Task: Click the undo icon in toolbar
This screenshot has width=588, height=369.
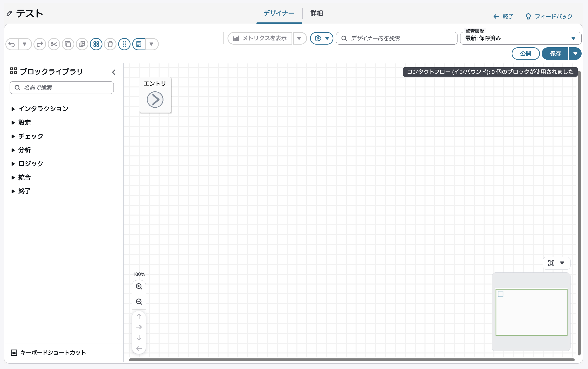Action: tap(12, 44)
